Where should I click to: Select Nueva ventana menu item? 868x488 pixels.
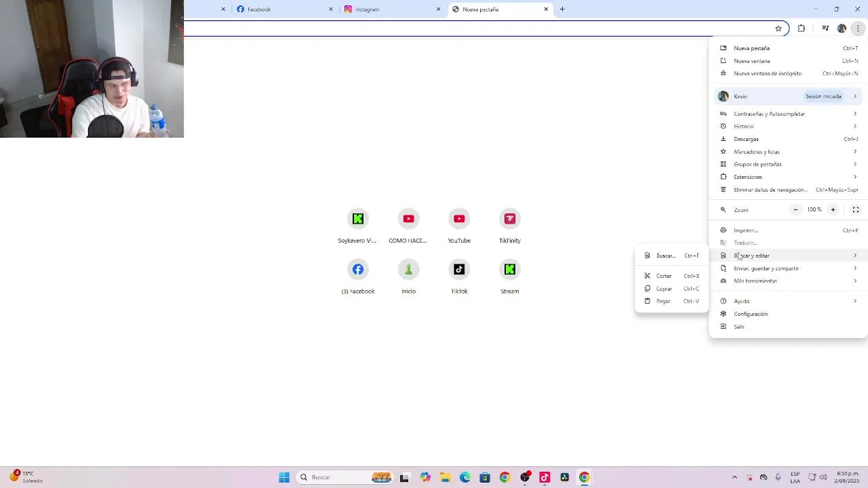[789, 61]
